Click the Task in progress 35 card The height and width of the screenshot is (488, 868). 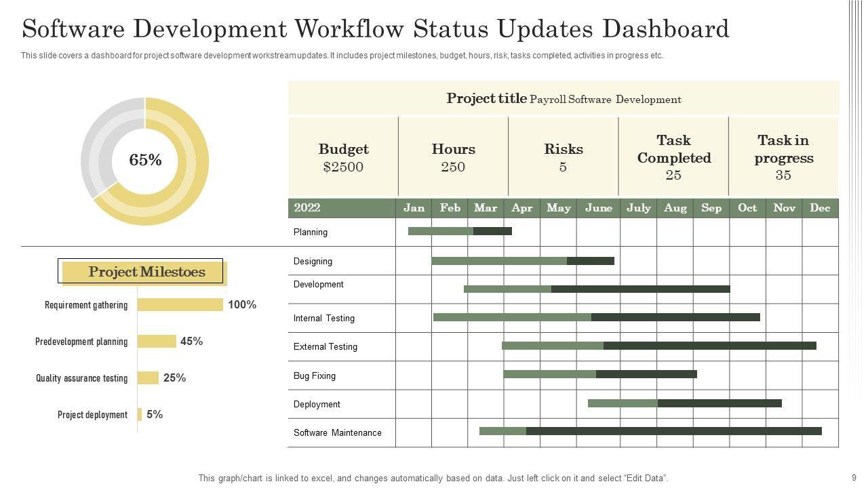tap(783, 157)
